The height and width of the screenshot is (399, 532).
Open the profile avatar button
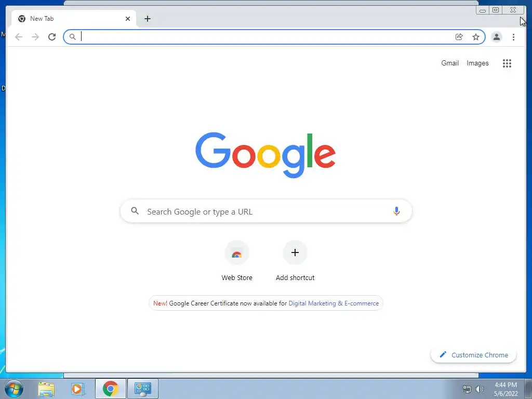[x=497, y=37]
